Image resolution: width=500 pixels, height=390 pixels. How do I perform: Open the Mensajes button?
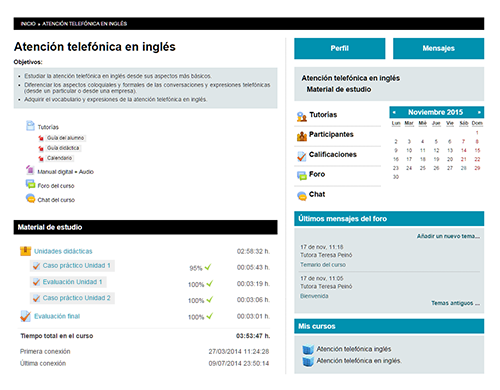[439, 48]
